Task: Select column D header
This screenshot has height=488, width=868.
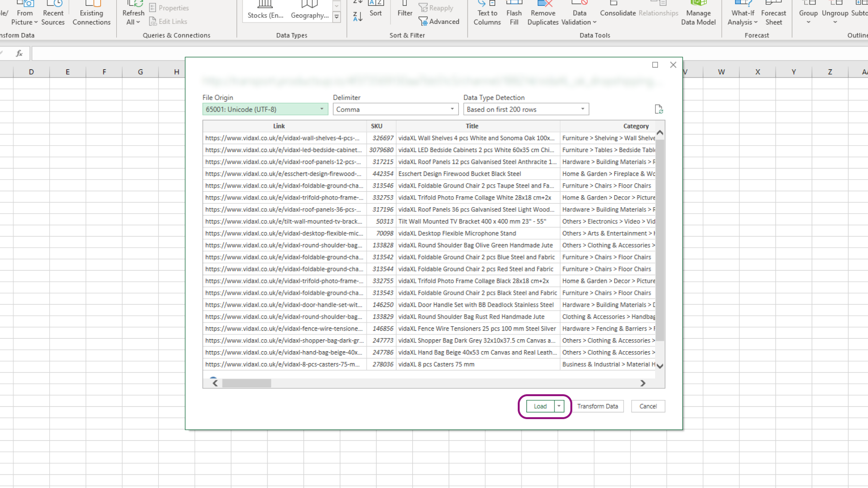Action: (x=31, y=72)
